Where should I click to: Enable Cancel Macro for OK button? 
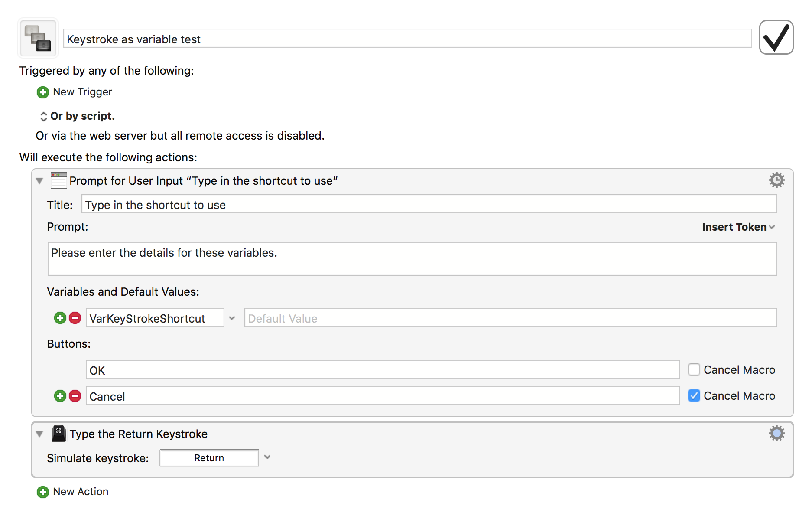[x=694, y=369]
